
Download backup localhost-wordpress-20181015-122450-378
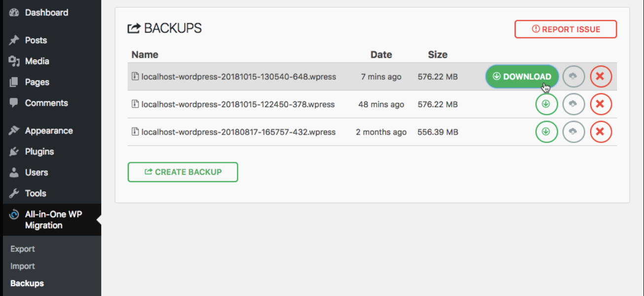pos(546,104)
